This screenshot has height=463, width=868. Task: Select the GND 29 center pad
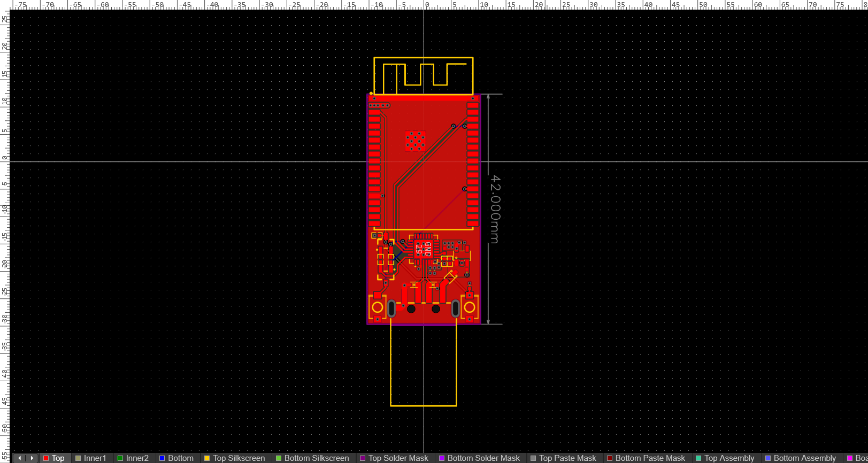tap(423, 249)
